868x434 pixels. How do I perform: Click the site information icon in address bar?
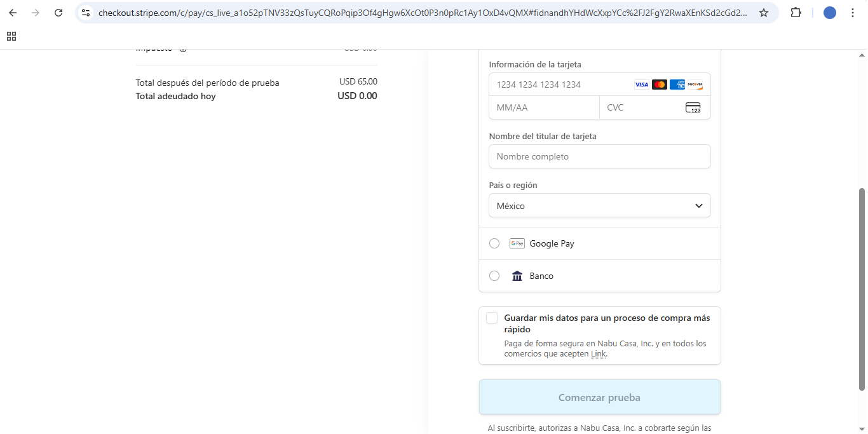coord(86,13)
